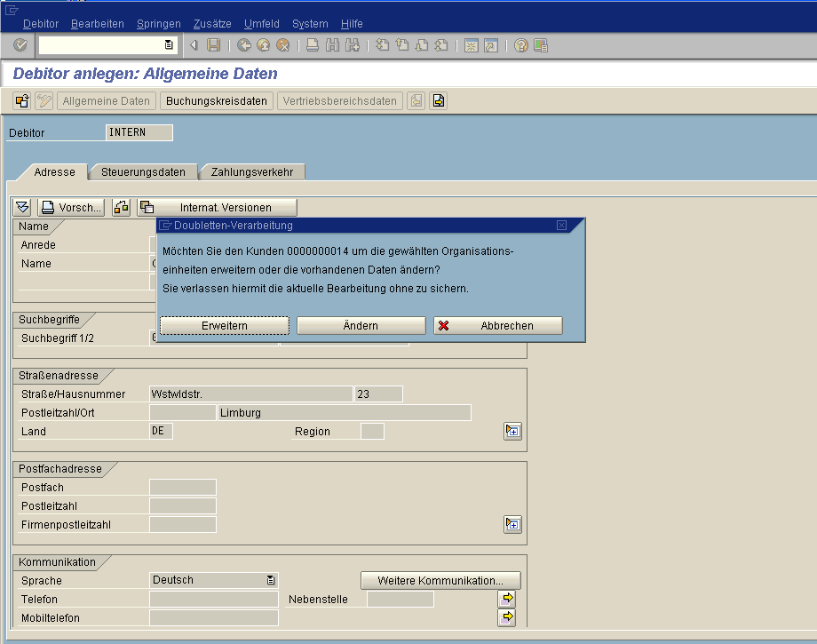
Task: Click the arrow icon in Mobiltelefon row
Action: point(507,617)
